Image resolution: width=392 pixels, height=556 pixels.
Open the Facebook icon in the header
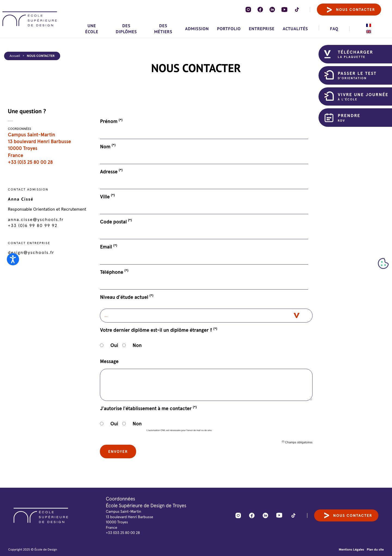click(260, 10)
